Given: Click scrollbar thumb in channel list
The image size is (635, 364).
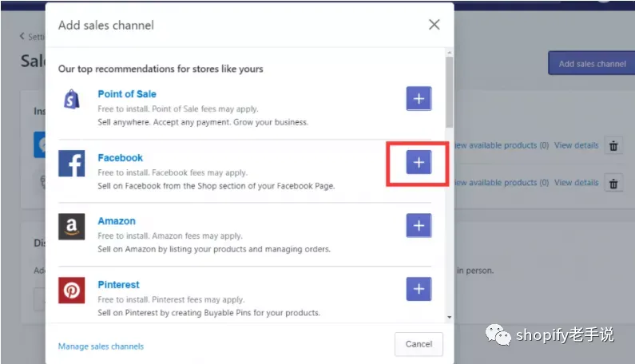Looking at the screenshot, I should [450, 93].
